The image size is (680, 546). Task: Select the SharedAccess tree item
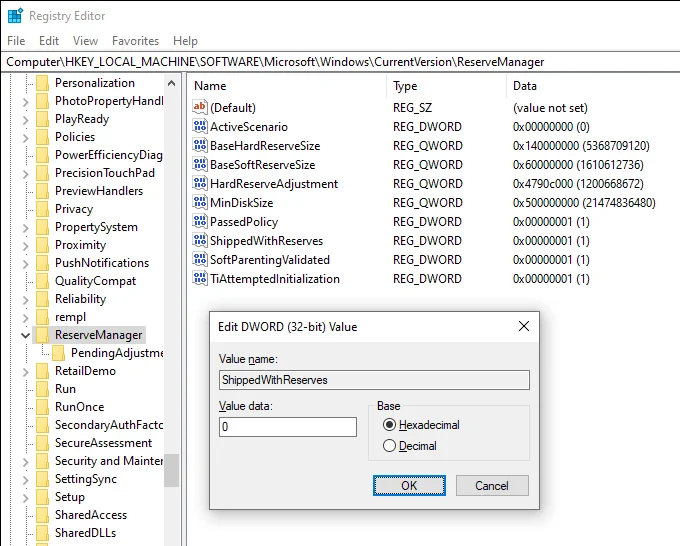click(x=91, y=515)
